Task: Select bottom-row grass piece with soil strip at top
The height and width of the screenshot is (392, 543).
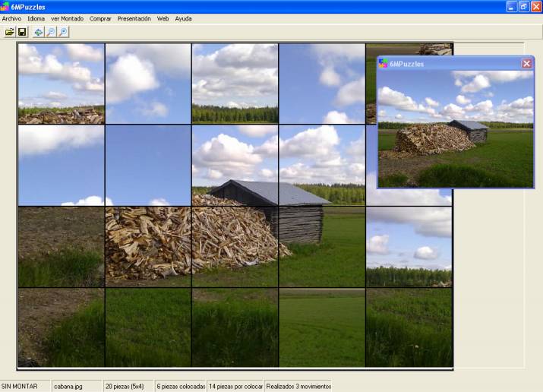Action: [235, 327]
